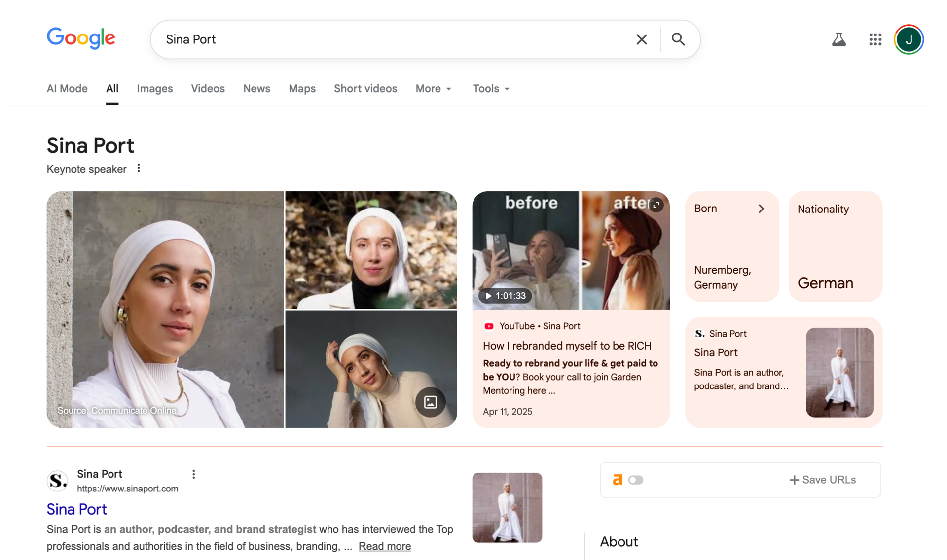Open the bottom photo with hand on head

371,369
